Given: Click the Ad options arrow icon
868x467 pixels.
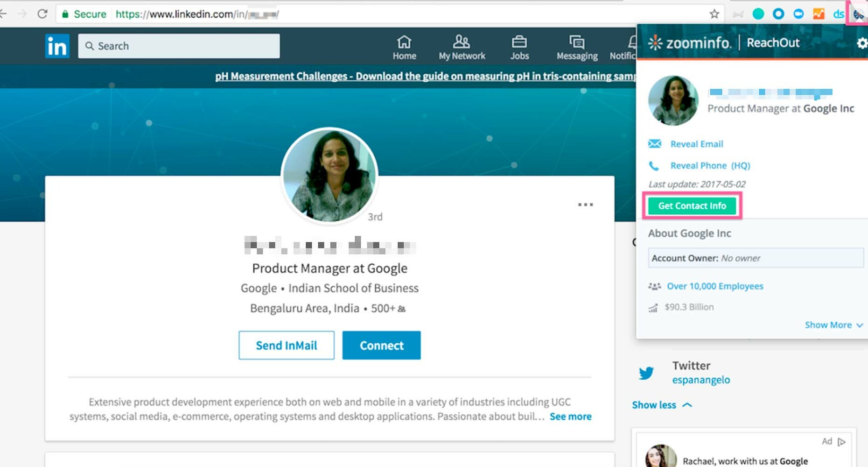Looking at the screenshot, I should click(842, 441).
